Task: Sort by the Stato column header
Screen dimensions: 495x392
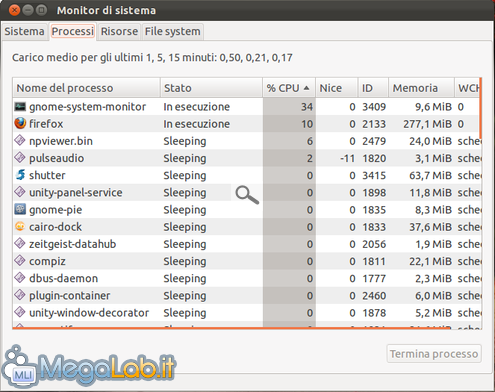Action: coord(211,88)
